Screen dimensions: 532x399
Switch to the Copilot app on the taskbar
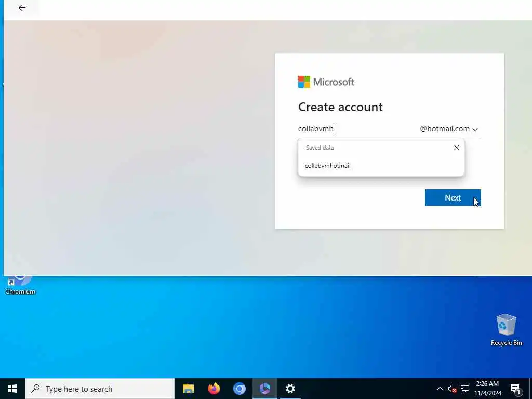(x=264, y=389)
